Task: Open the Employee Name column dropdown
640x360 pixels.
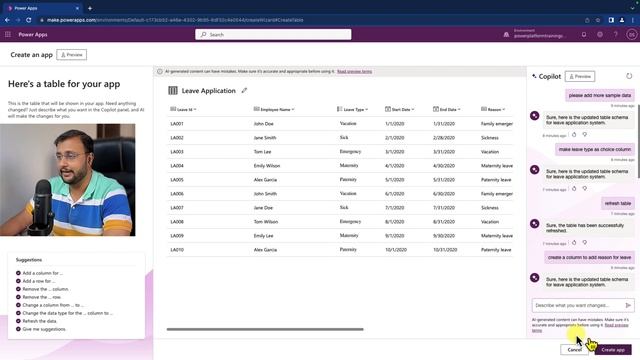Action: [293, 109]
